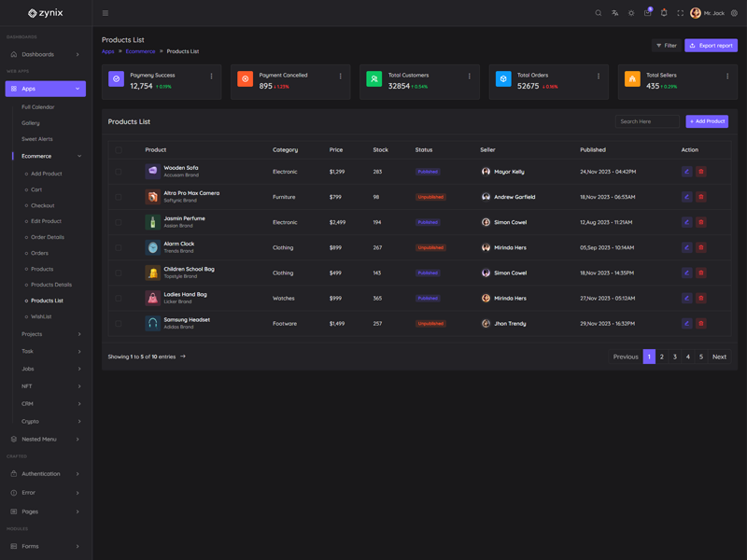The width and height of the screenshot is (747, 560).
Task: Edit the Alarm Clock product
Action: point(687,247)
